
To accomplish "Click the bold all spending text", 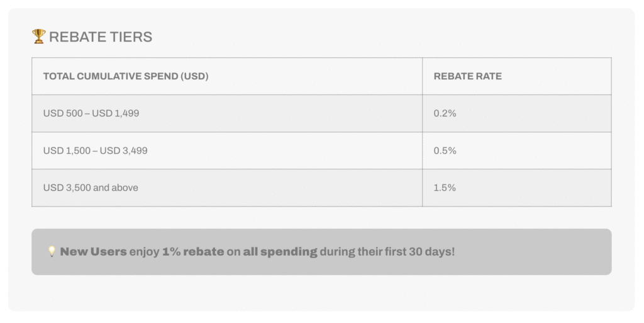I will (x=280, y=252).
